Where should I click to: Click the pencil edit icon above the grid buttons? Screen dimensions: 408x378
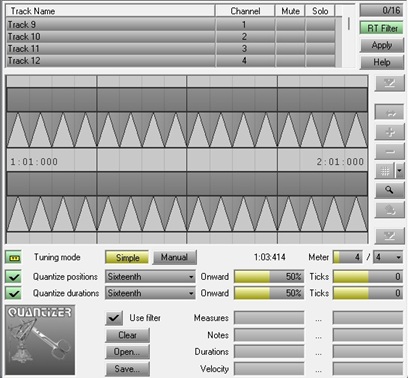click(389, 83)
